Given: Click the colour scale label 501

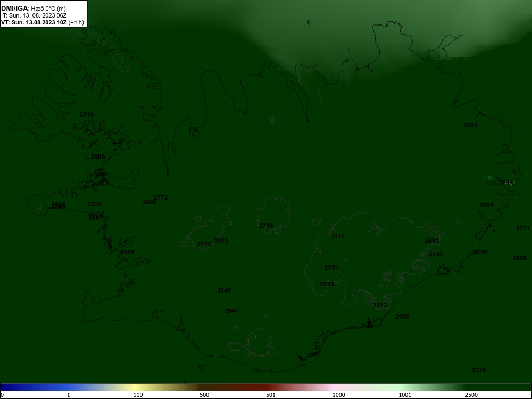Looking at the screenshot, I should tap(271, 395).
